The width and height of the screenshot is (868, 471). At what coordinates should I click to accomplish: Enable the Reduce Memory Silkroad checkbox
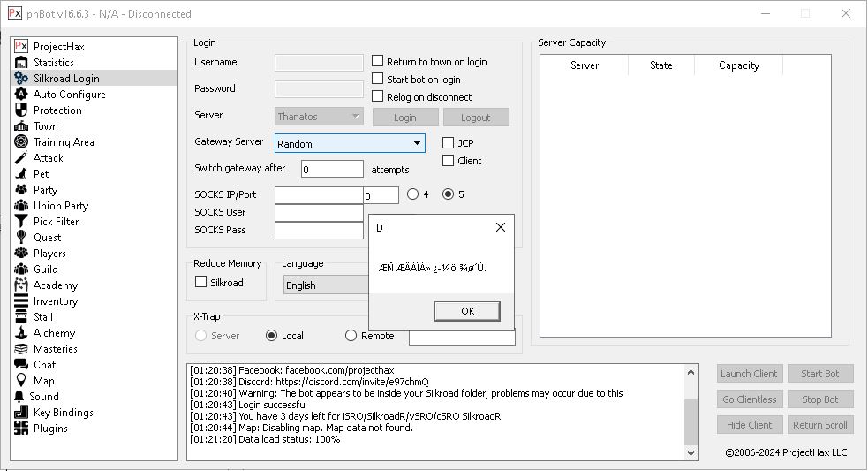coord(201,282)
